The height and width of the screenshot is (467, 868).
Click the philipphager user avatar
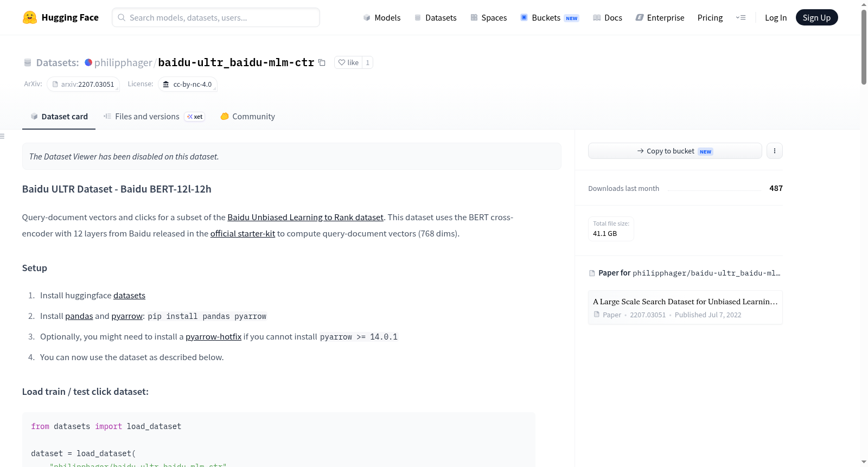point(88,62)
